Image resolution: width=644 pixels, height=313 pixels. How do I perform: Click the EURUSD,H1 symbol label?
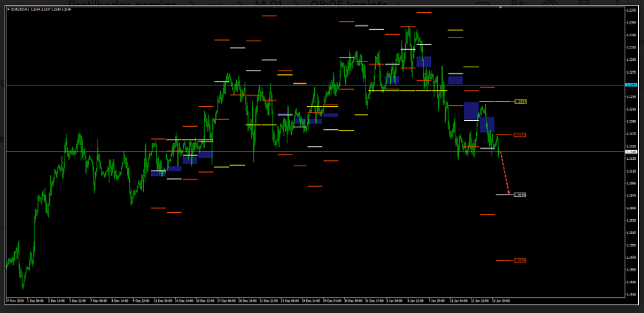tap(21, 10)
